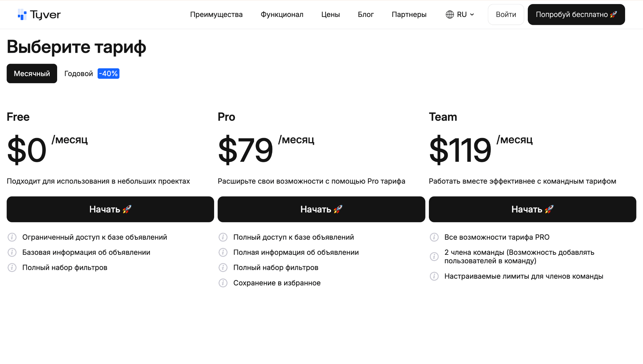Expand language chevron next to RU
The image size is (643, 364).
472,14
